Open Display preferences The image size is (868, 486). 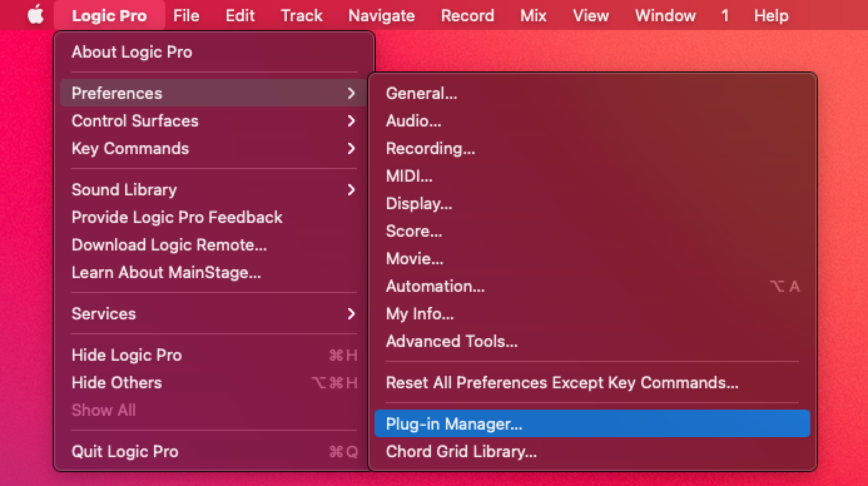[592, 204]
